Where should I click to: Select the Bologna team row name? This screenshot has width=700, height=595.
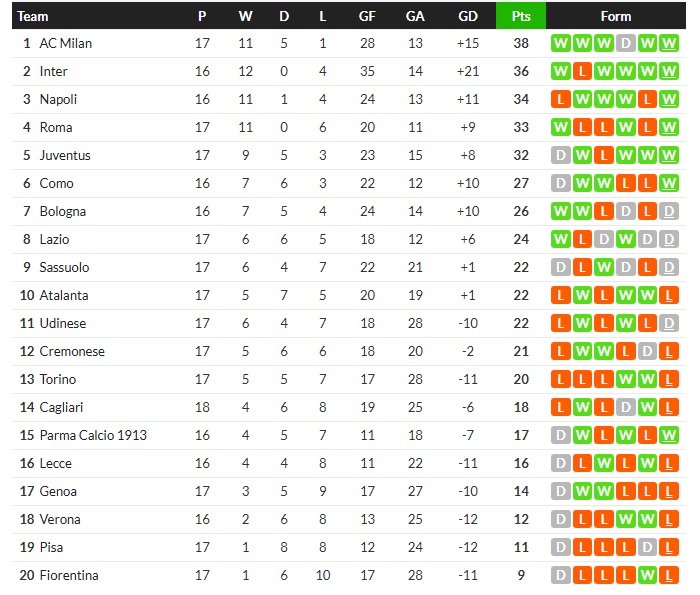62,212
